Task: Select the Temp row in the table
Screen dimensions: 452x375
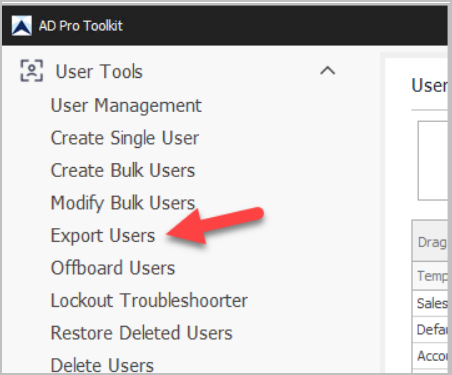Action: pyautogui.click(x=430, y=276)
